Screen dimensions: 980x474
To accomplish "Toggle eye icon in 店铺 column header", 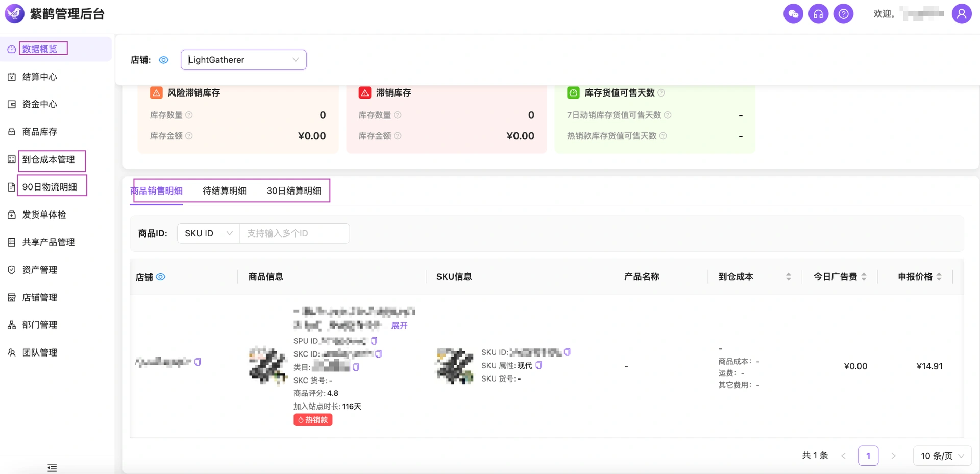I will coord(161,277).
